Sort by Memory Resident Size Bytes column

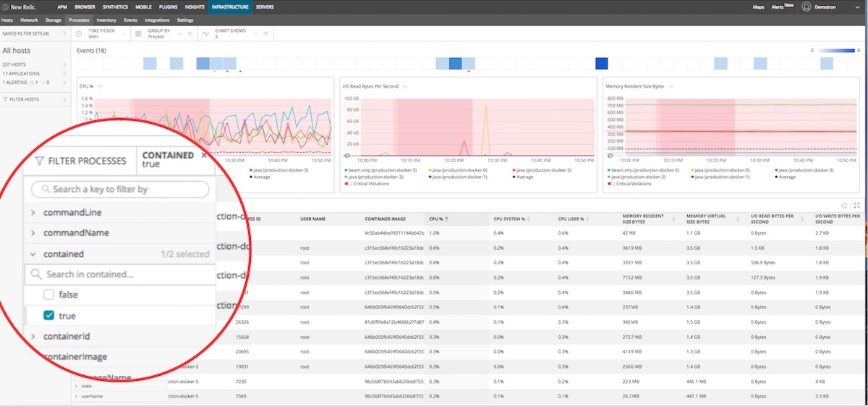[647, 219]
